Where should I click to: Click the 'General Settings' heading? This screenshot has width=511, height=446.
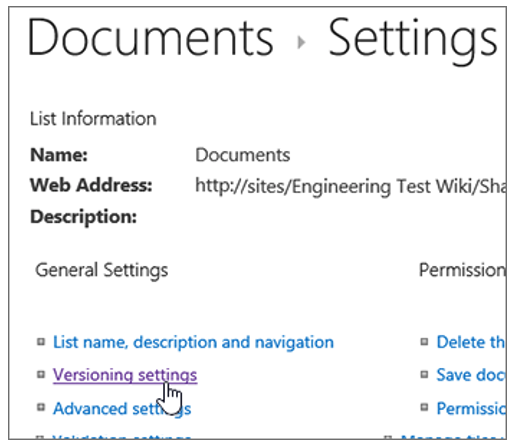[x=102, y=271]
